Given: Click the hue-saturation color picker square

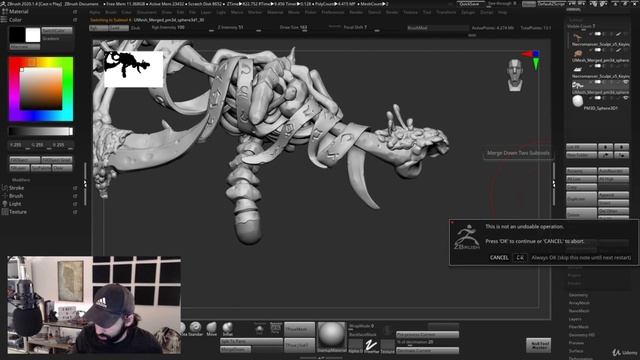Looking at the screenshot, I should [x=41, y=89].
